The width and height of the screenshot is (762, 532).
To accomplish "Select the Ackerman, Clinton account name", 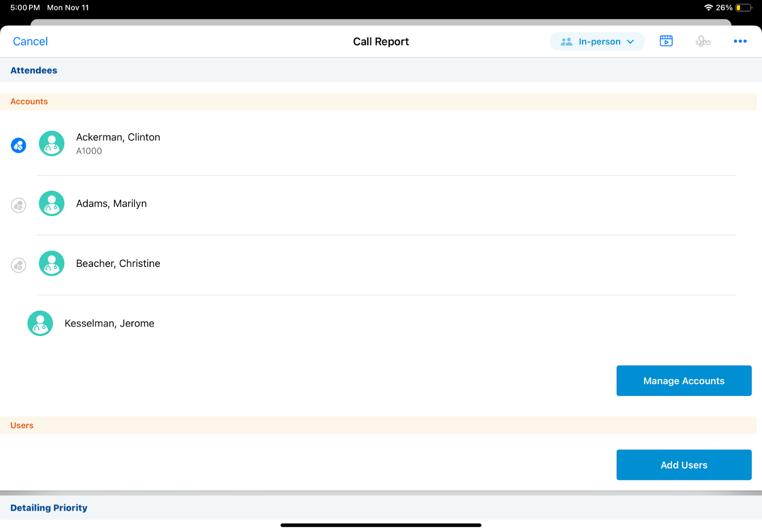I will 118,137.
